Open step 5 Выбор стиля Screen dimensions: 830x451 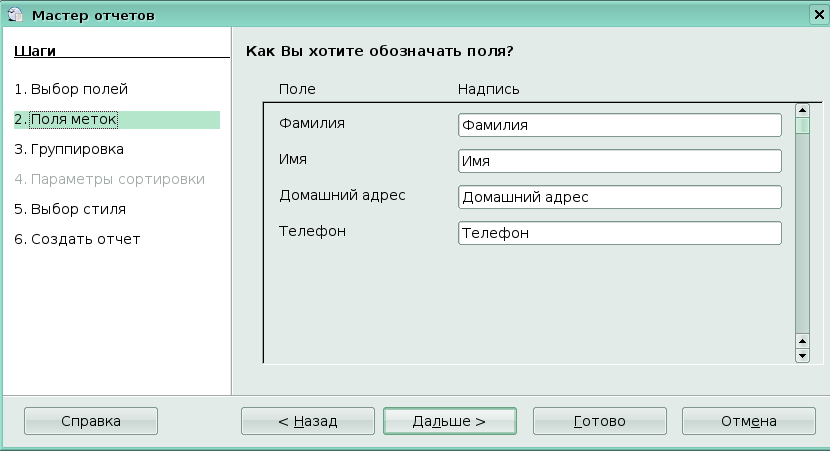pos(70,209)
